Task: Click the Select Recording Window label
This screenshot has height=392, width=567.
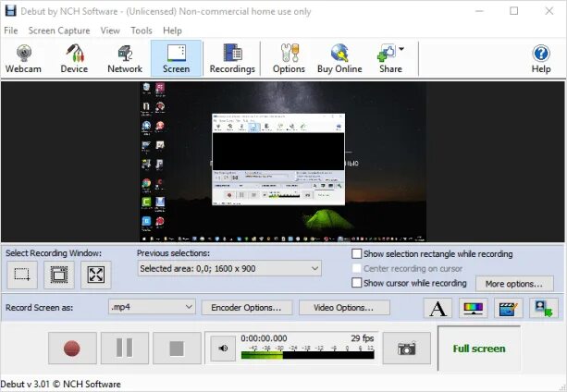Action: pyautogui.click(x=54, y=253)
